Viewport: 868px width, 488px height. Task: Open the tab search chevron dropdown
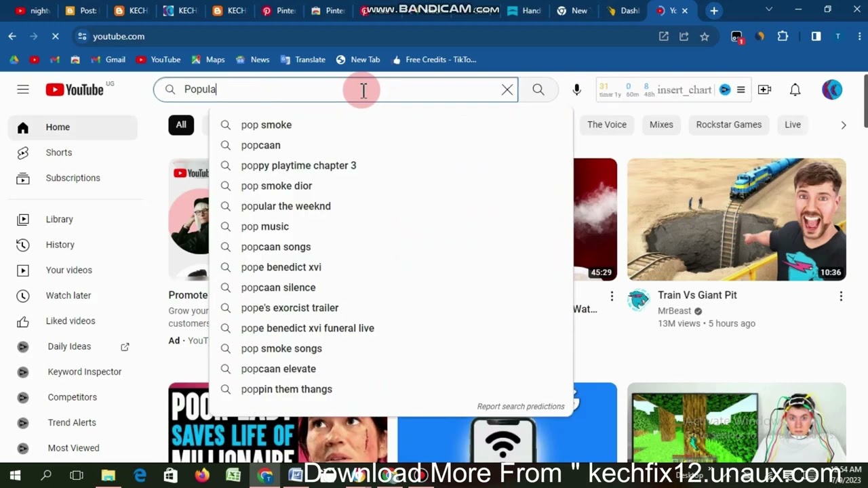[768, 10]
